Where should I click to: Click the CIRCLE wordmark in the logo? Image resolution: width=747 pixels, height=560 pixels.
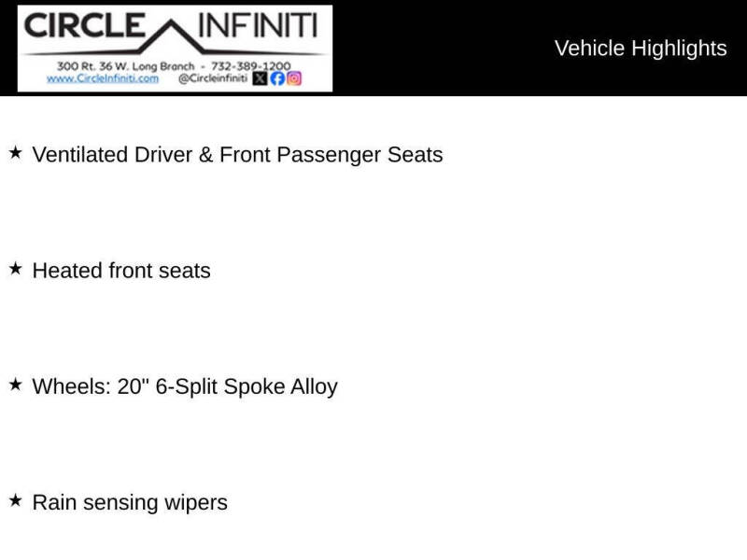pyautogui.click(x=84, y=26)
